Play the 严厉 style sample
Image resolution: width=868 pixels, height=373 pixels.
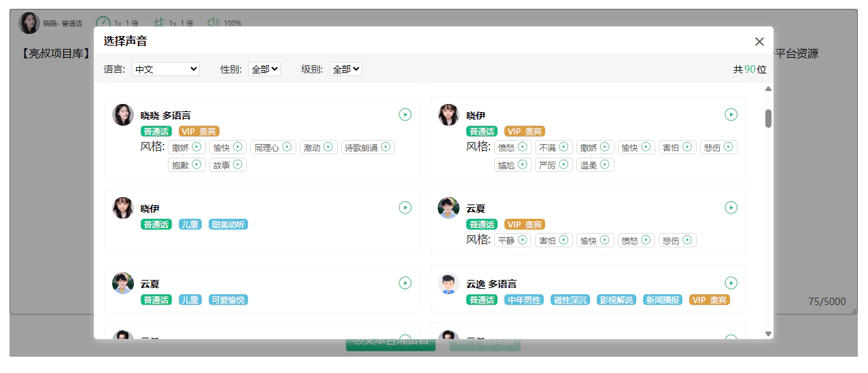[564, 164]
